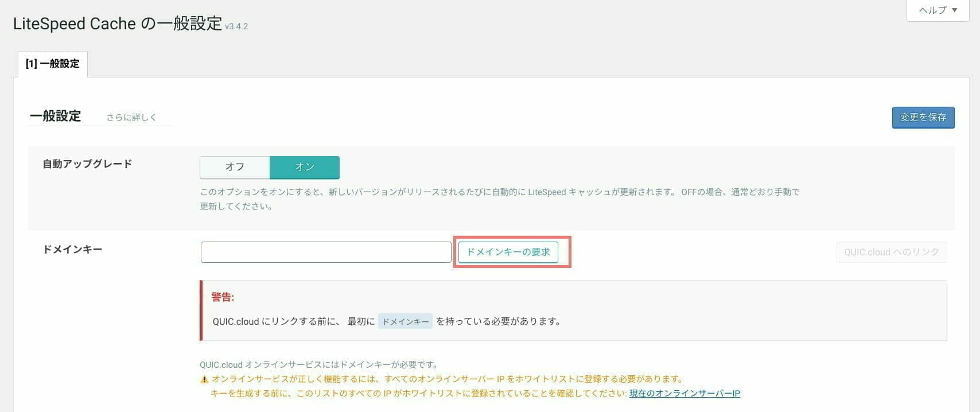This screenshot has height=412, width=980.
Task: Click the version v3.4.2 text
Action: pos(236,26)
